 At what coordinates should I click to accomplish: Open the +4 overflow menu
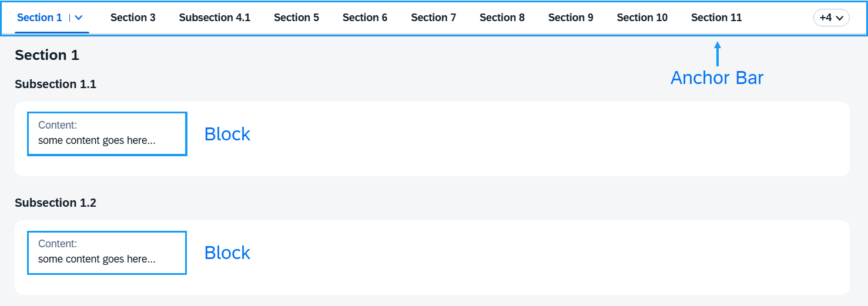(831, 18)
